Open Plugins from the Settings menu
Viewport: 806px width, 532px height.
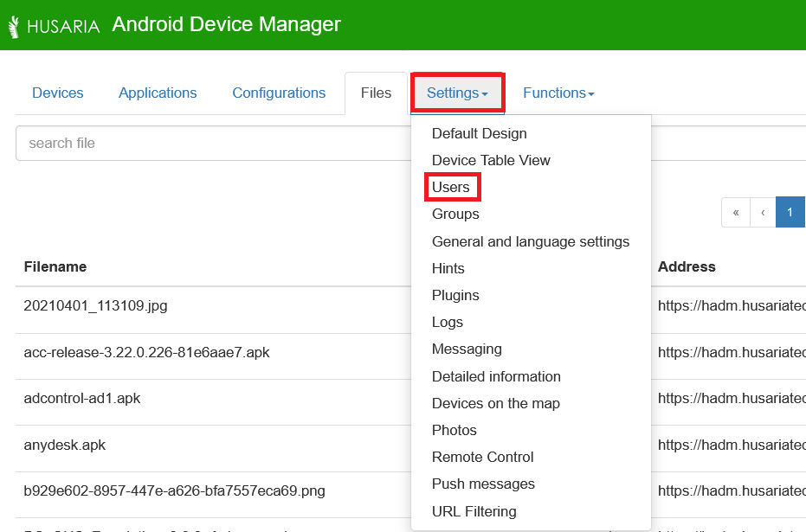point(455,295)
